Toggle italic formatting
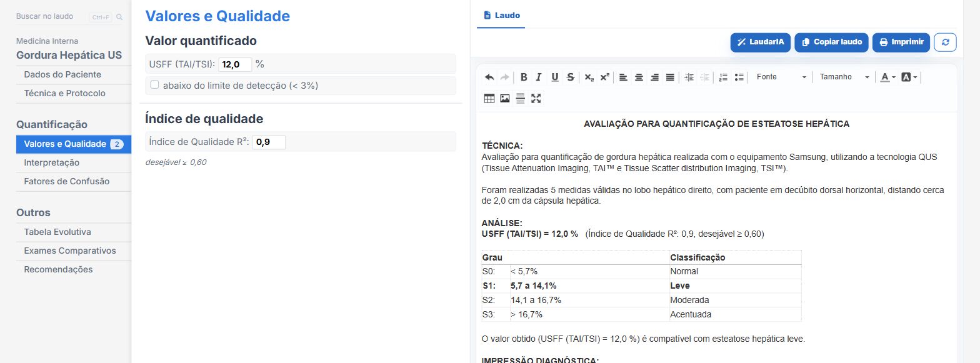 click(539, 77)
